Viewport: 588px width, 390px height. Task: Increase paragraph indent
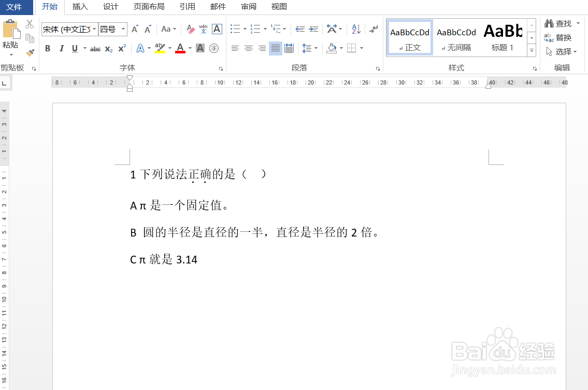(313, 29)
